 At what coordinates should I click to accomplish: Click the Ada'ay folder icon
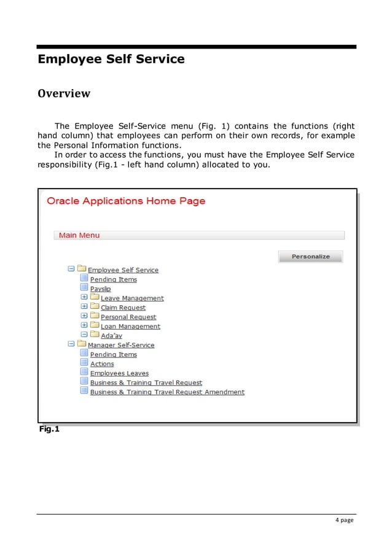click(95, 334)
